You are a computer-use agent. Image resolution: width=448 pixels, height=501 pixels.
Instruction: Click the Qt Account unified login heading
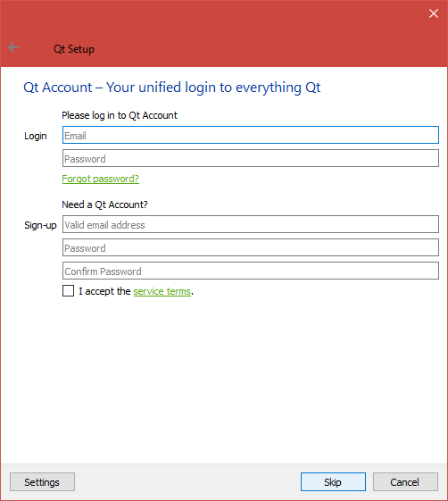click(172, 88)
